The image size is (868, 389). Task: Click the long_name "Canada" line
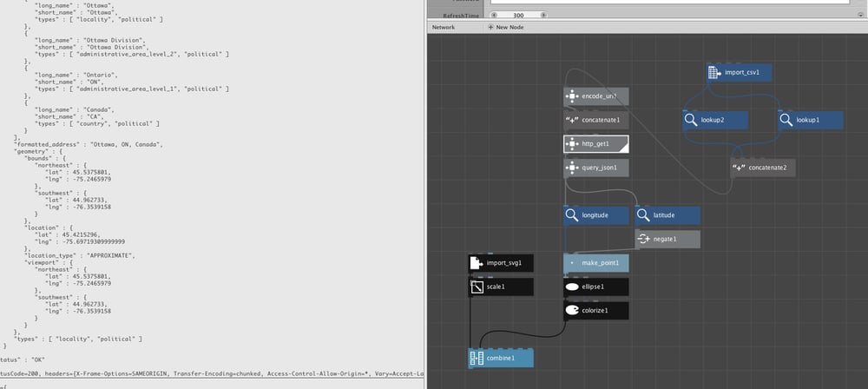(x=75, y=109)
